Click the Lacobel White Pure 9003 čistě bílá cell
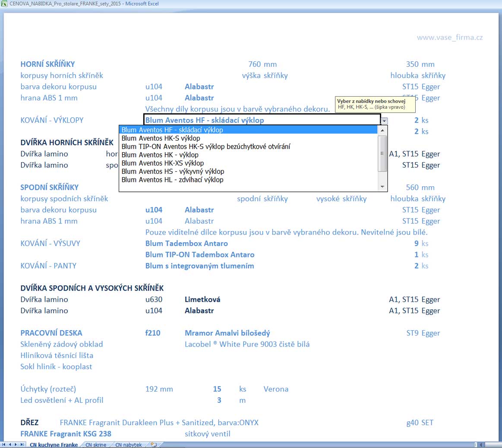The image size is (502, 448). 247,344
